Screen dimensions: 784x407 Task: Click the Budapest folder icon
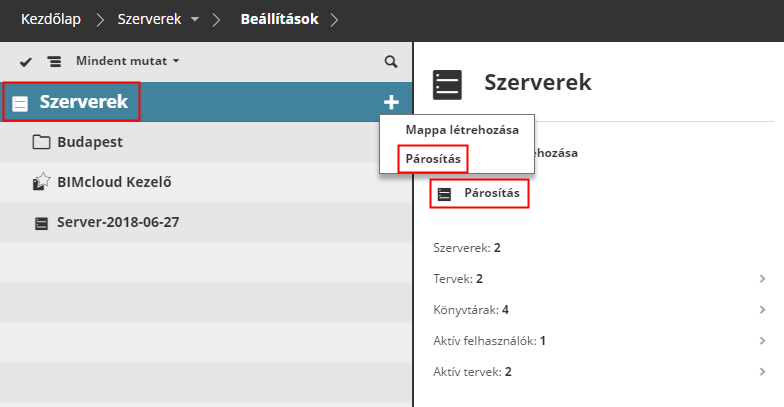click(41, 142)
